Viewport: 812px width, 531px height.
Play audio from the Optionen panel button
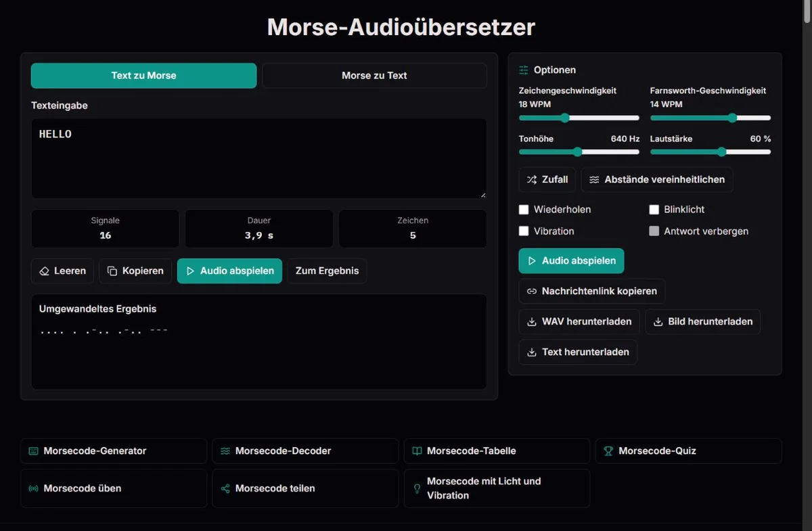pos(571,260)
